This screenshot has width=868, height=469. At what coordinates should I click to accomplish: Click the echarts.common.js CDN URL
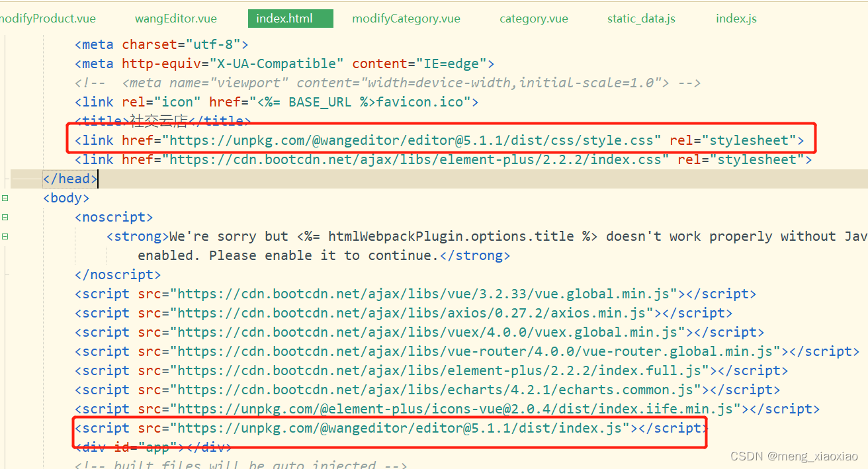(x=397, y=389)
